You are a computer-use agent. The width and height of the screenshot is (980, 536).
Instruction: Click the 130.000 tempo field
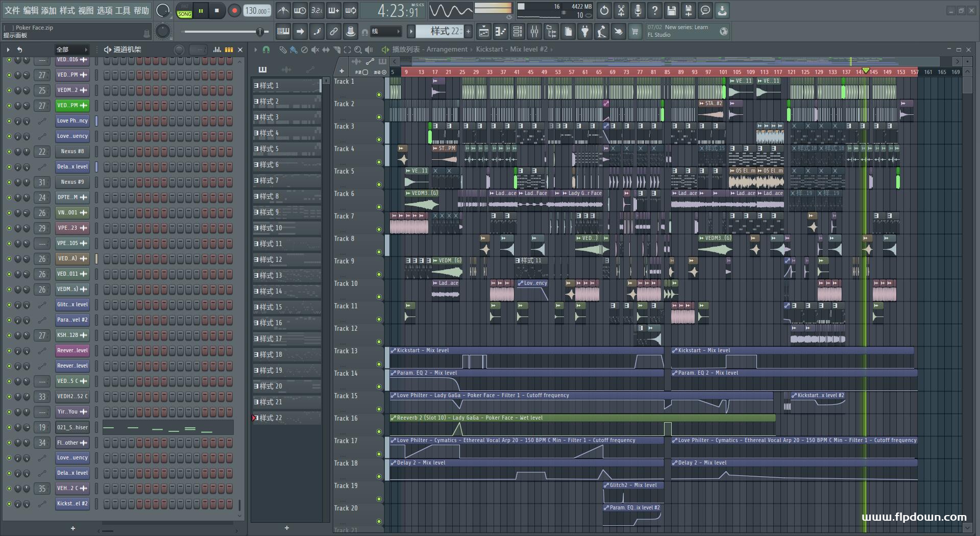[257, 11]
